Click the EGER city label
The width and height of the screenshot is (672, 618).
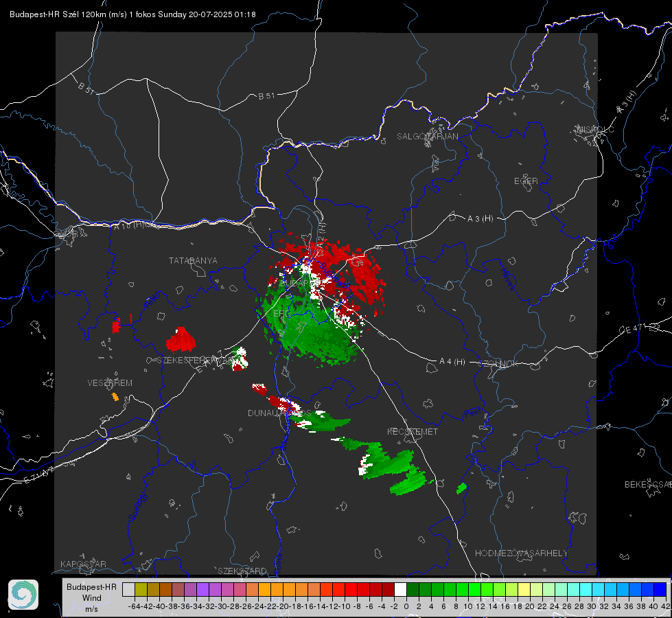526,181
